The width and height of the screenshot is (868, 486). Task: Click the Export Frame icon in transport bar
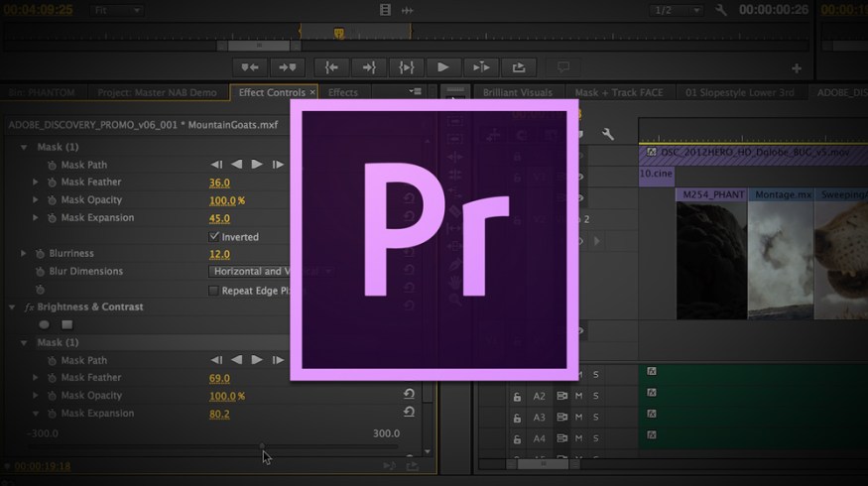pos(518,67)
